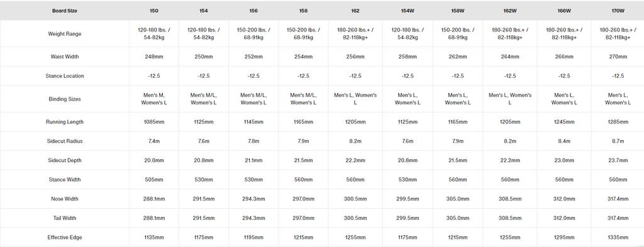Click the 162 column header
Screen dimensions: 644x247
pos(355,11)
